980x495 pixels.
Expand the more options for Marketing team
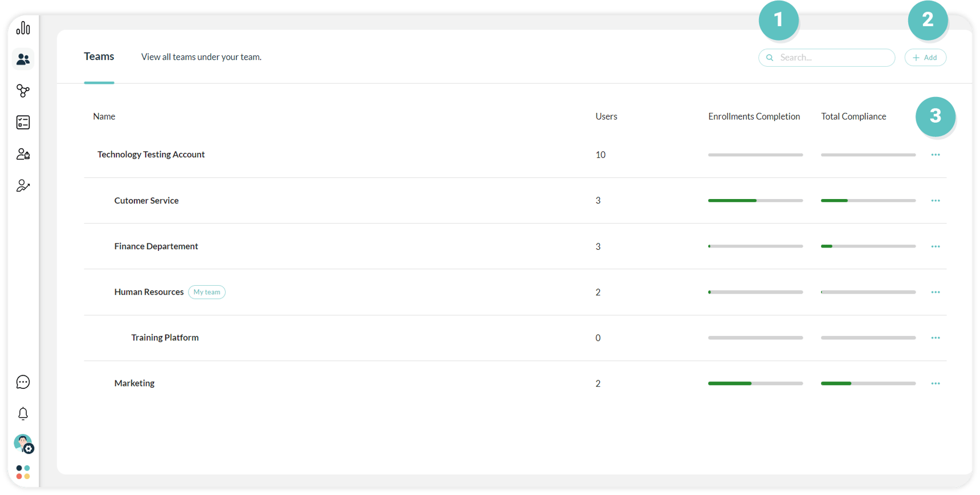(x=935, y=384)
